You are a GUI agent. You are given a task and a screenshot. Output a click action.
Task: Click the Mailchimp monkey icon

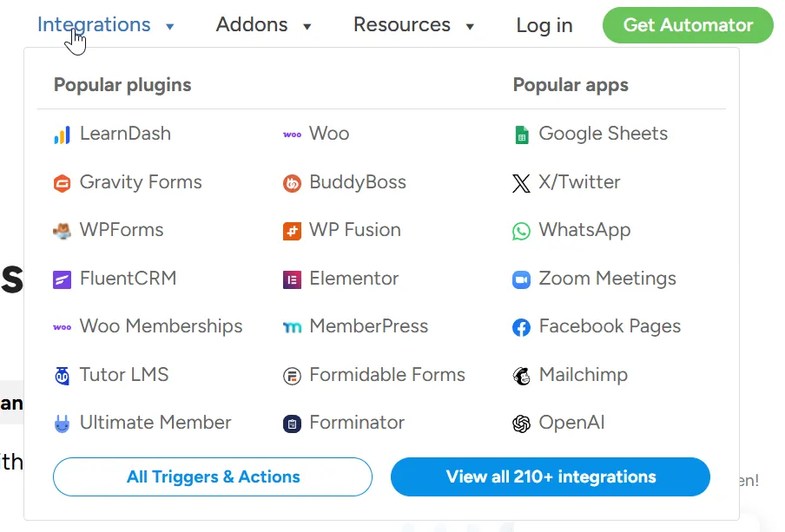tap(521, 376)
